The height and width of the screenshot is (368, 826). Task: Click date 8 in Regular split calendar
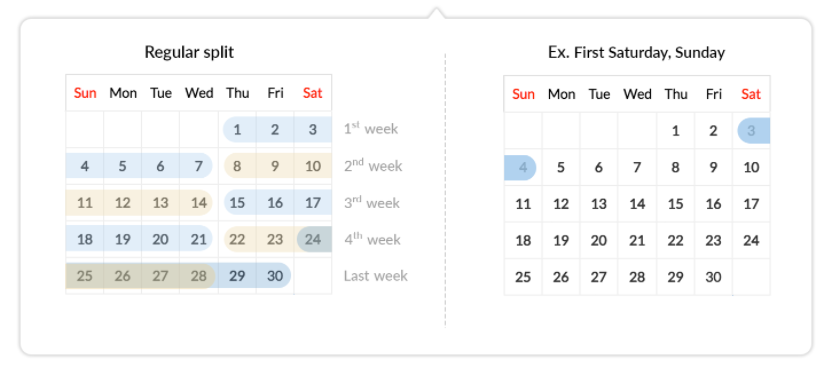237,166
